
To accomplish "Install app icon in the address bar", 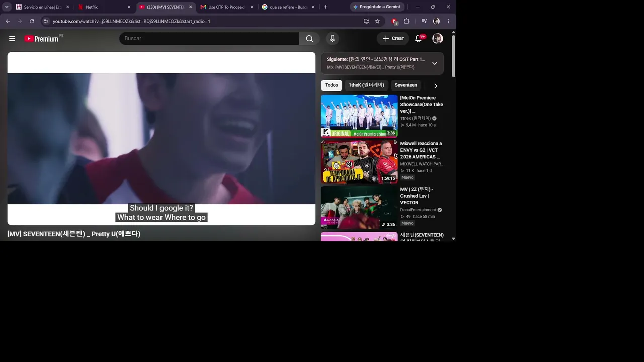I will [x=366, y=21].
